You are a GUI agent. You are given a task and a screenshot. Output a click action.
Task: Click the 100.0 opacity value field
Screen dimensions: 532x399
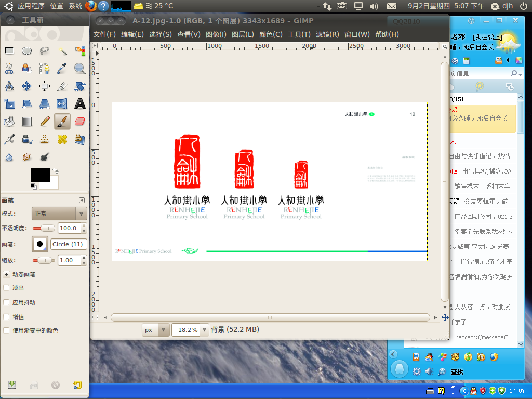69,229
